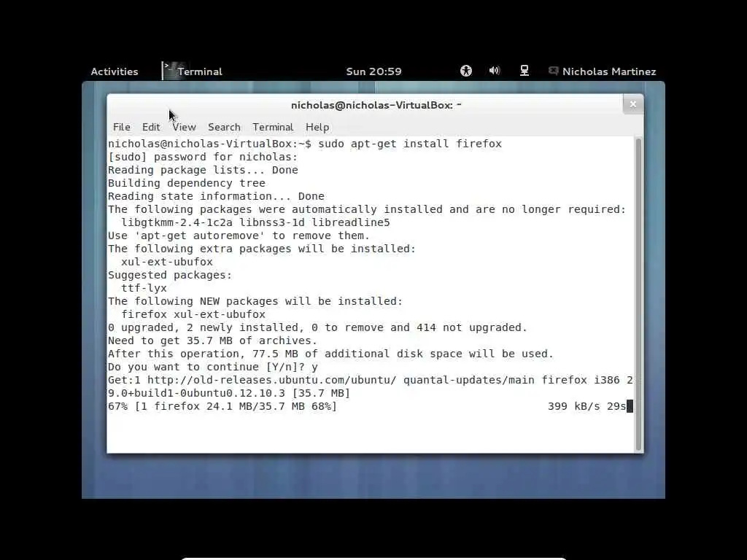Click the window title nicholas@nicholas-VirtualBox

click(376, 105)
